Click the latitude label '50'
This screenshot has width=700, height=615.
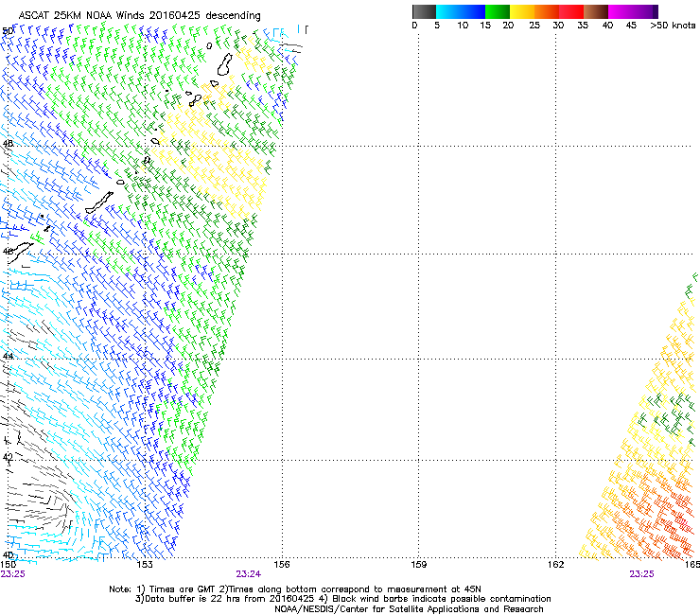click(8, 31)
